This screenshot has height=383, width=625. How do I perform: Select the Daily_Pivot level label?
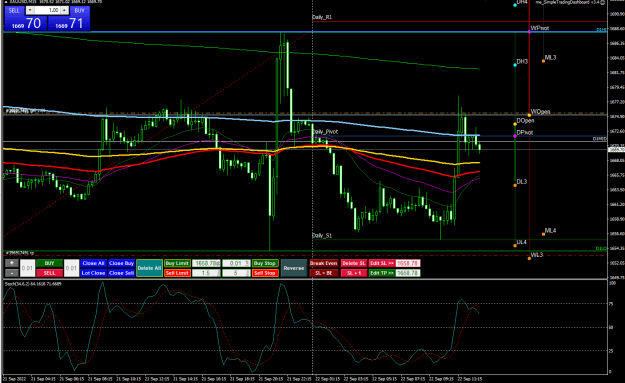tap(325, 132)
